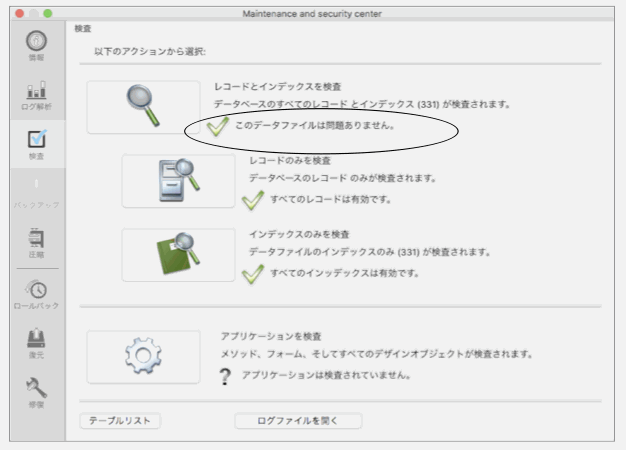Open the 修復 repair page with wrench icon

coord(35,395)
